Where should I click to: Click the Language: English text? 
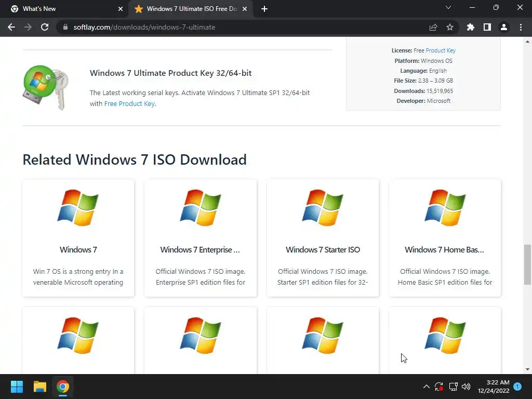point(423,71)
